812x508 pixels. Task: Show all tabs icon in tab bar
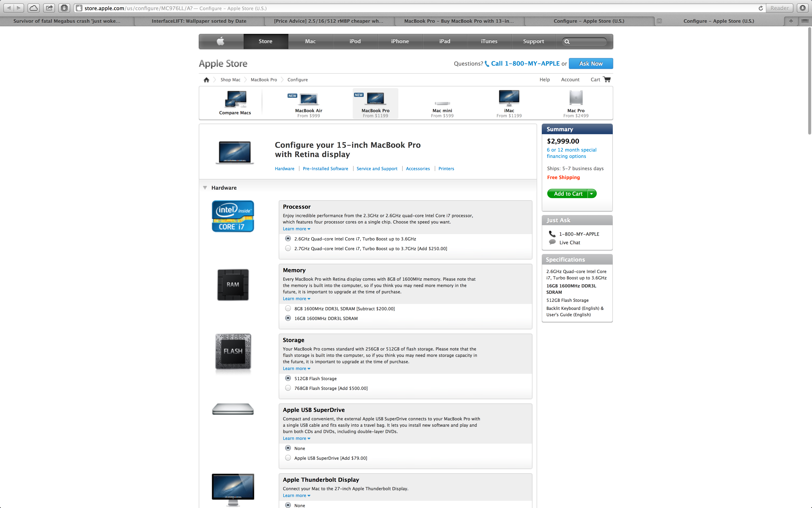[805, 21]
